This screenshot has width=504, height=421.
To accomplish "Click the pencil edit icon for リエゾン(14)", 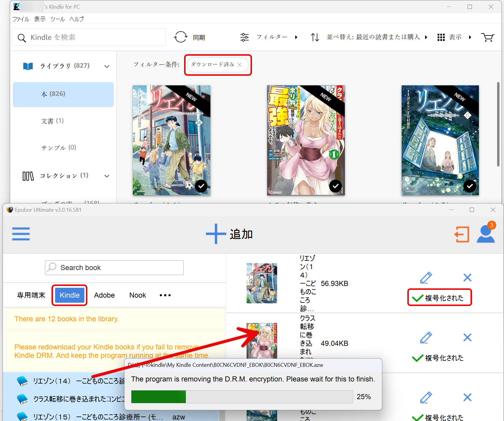I will coord(426,278).
